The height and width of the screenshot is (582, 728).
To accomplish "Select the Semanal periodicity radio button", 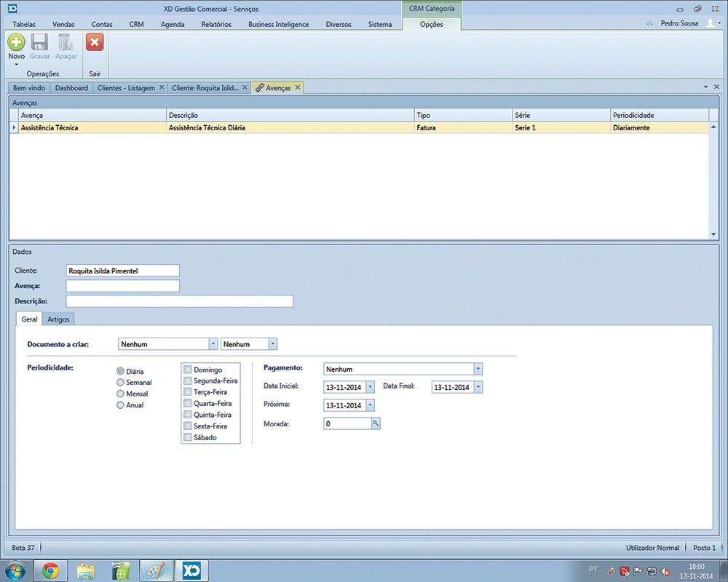I will coord(120,382).
